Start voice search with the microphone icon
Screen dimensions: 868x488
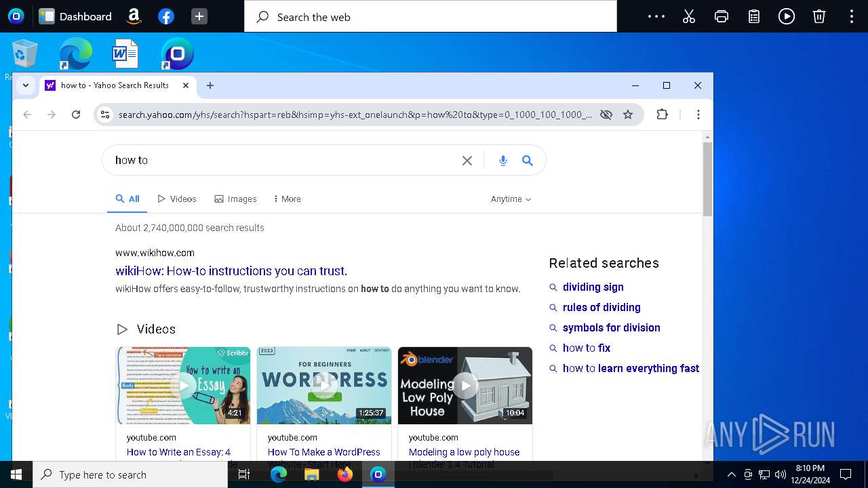(503, 161)
